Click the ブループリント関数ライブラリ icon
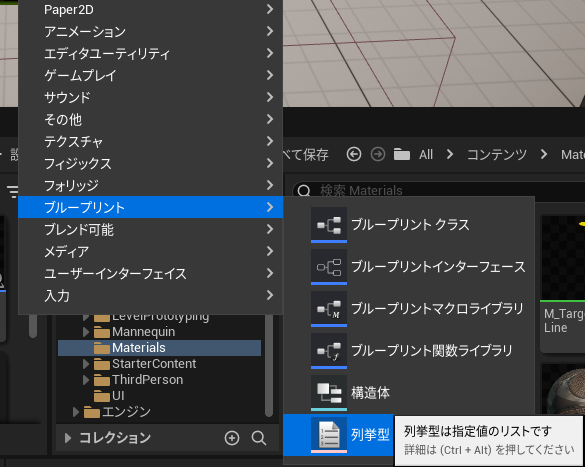Viewport: 585px width, 467px height. 329,351
